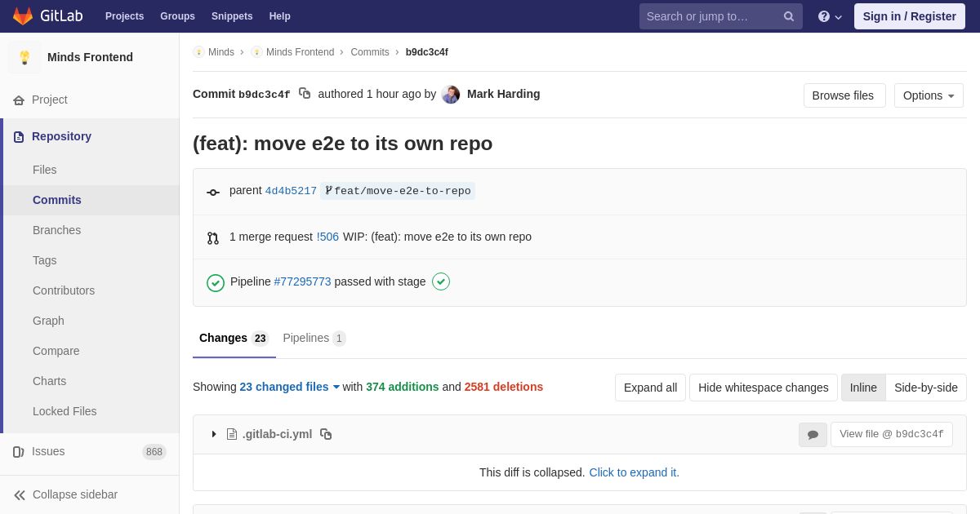Open the GitLab logo home link
Screen dimensions: 980x514
tap(47, 16)
